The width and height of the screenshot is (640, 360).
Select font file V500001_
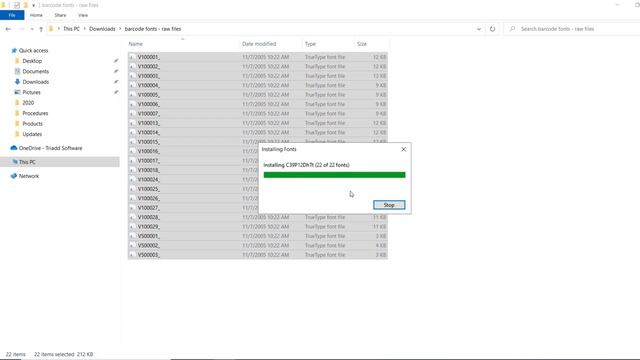point(258,236)
